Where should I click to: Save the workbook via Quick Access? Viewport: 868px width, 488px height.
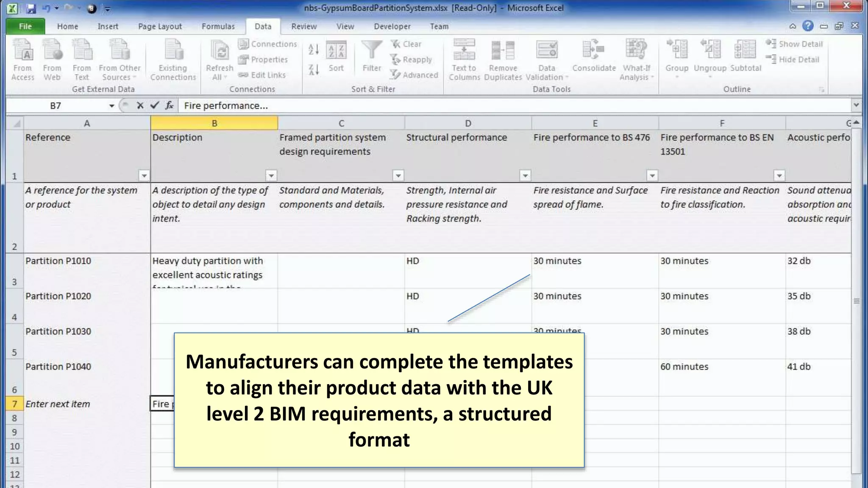[31, 8]
